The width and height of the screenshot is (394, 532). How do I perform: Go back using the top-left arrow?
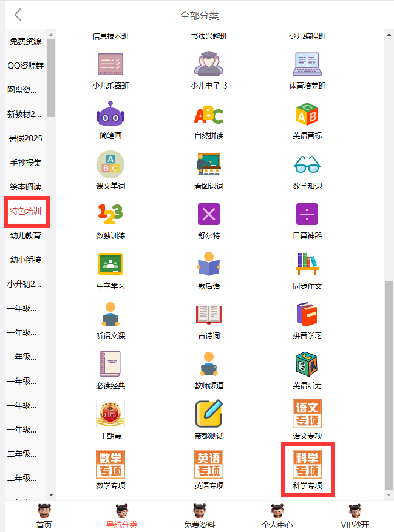[18, 15]
